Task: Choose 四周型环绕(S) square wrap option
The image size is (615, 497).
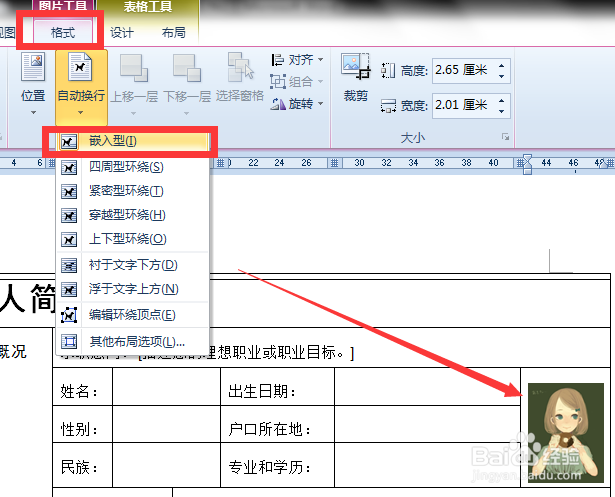Action: tap(133, 167)
